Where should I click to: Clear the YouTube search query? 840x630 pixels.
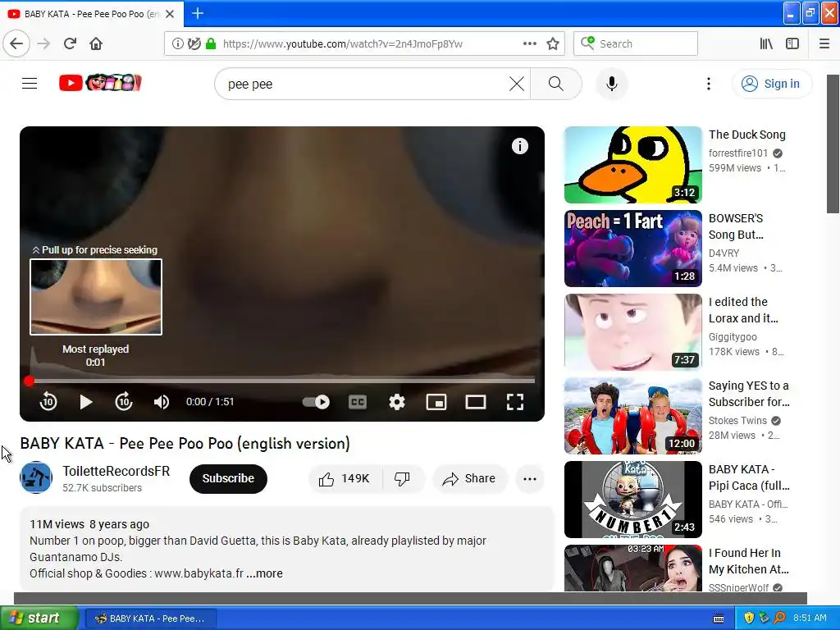tap(517, 84)
